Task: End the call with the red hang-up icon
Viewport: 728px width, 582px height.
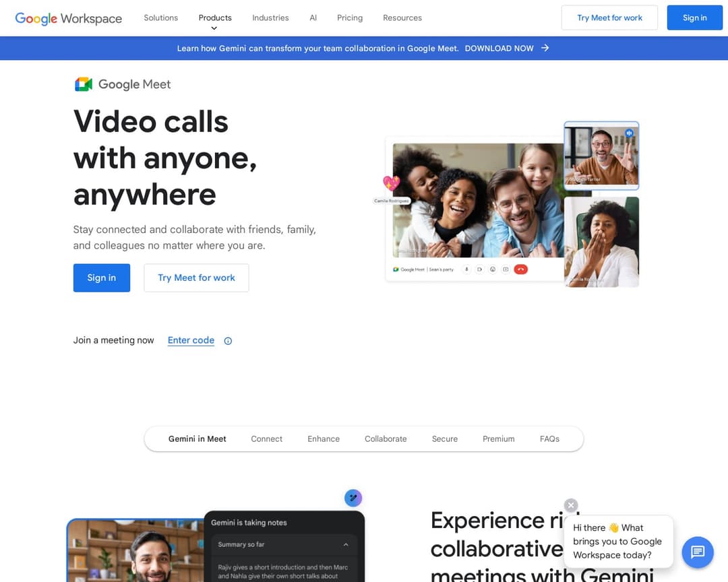Action: (x=520, y=269)
